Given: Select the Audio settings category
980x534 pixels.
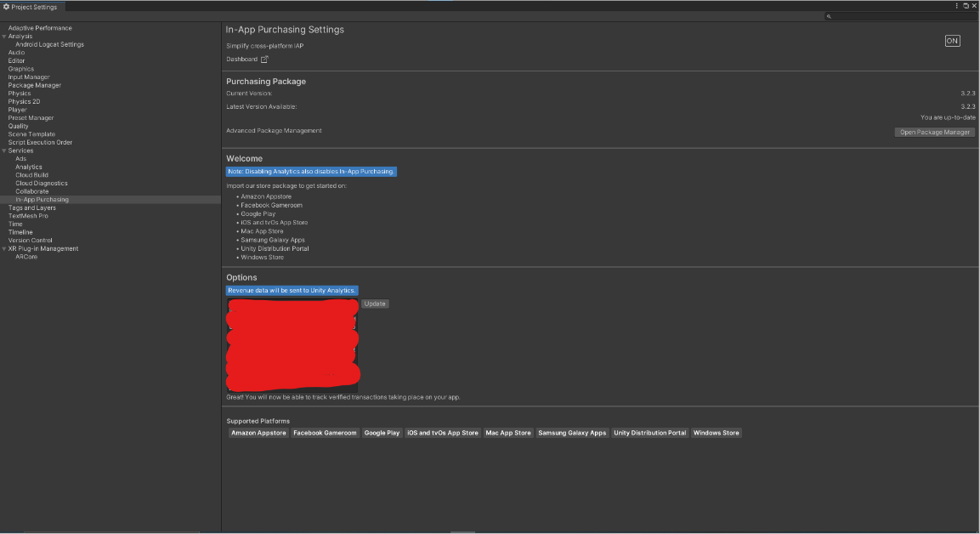Looking at the screenshot, I should pos(16,53).
